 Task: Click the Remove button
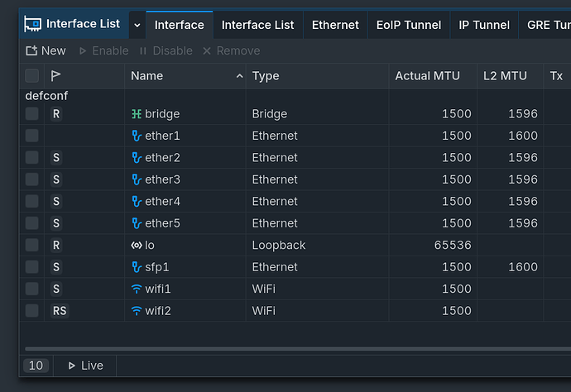(232, 50)
